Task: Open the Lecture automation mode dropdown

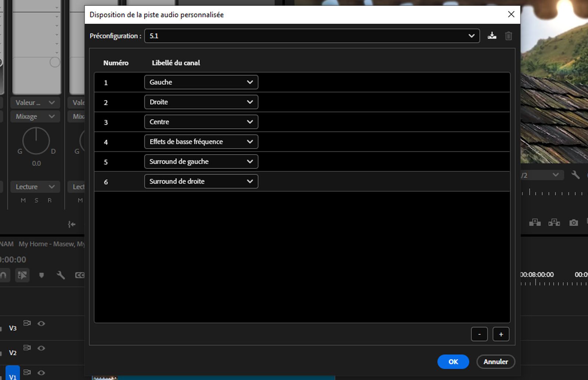Action: [35, 187]
